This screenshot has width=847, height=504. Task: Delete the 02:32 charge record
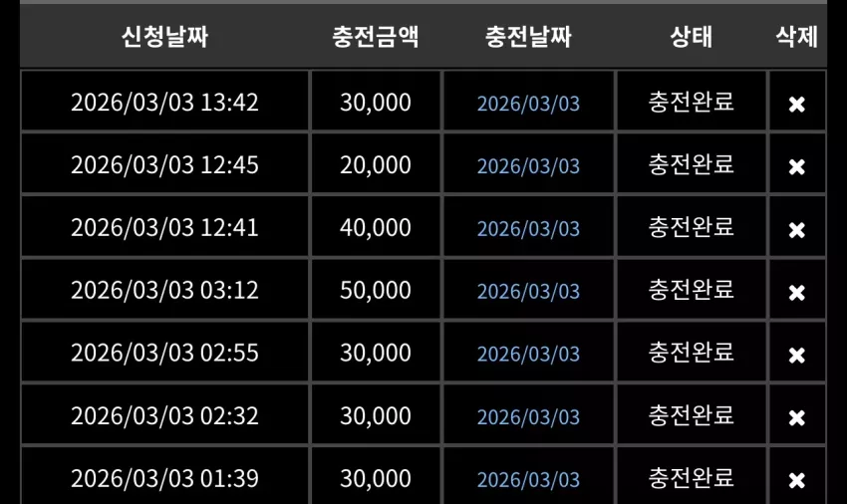(797, 417)
